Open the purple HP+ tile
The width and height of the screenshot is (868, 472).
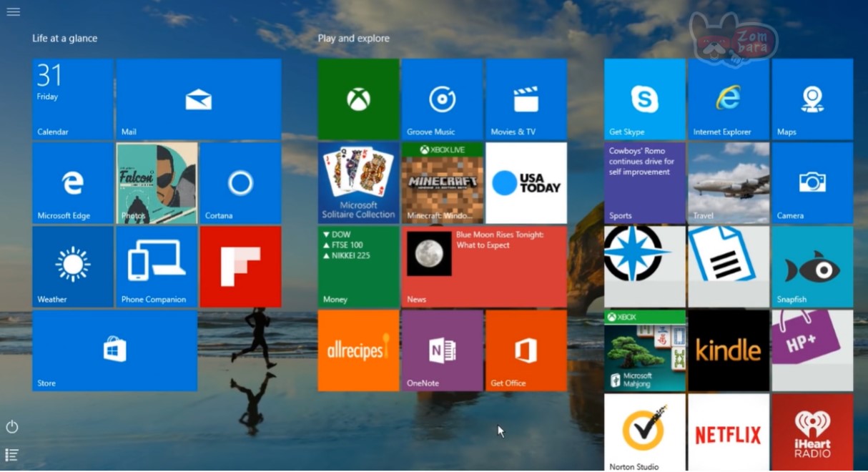[x=812, y=350]
